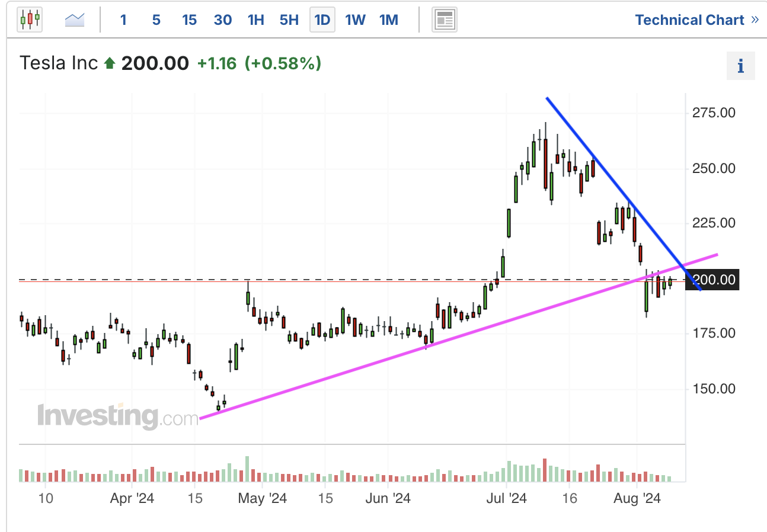Click the 150.00 price axis label
The width and height of the screenshot is (767, 532).
(714, 389)
